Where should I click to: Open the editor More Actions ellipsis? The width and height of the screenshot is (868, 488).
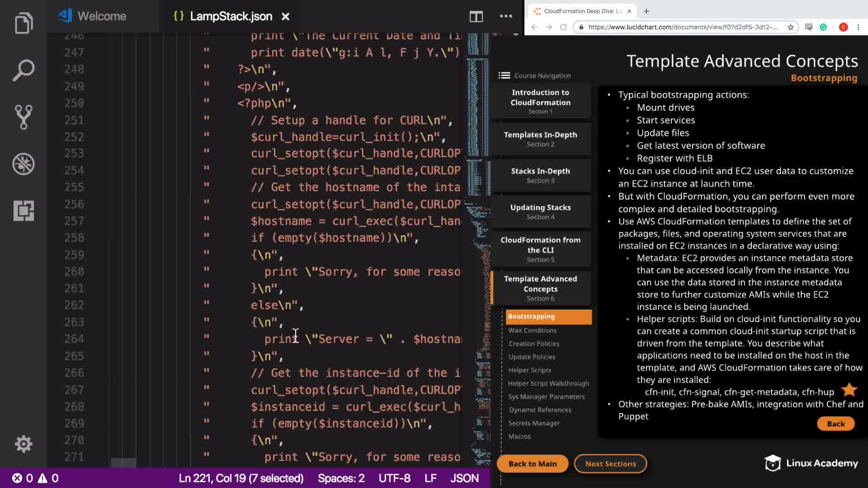(506, 16)
